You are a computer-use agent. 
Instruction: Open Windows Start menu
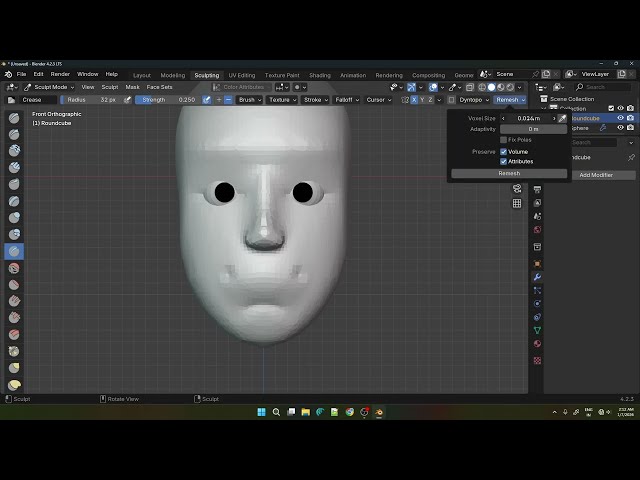[x=261, y=412]
